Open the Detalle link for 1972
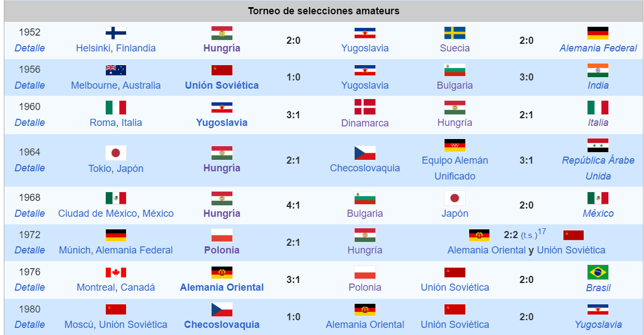The image size is (644, 335). [x=30, y=250]
